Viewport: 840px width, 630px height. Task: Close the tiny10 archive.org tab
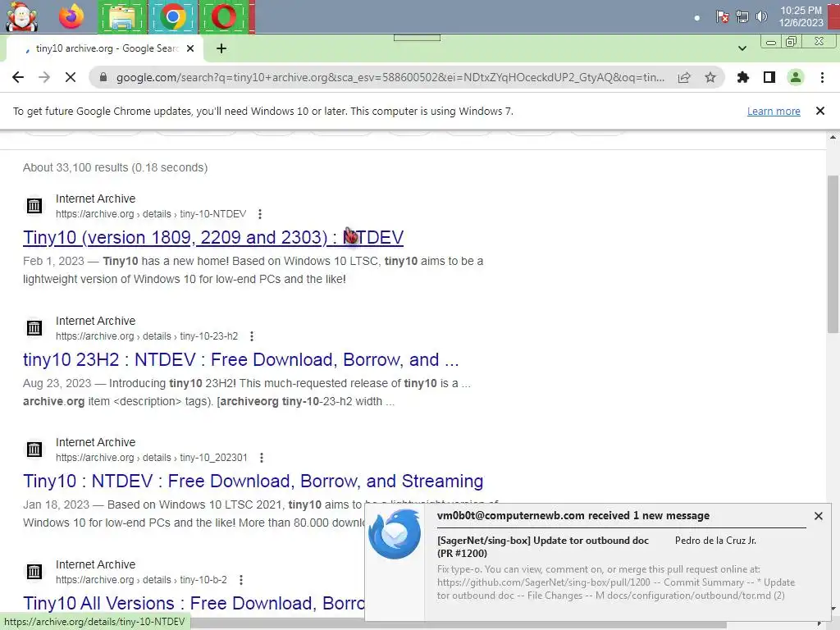coord(190,48)
